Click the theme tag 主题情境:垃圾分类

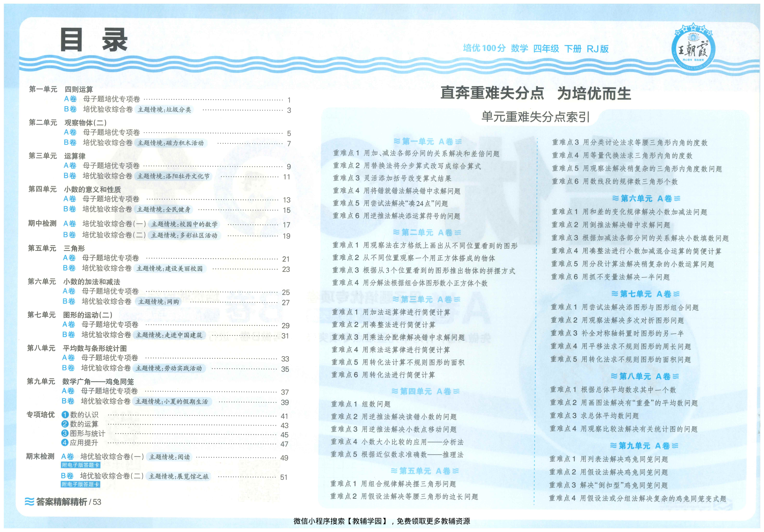(x=164, y=110)
